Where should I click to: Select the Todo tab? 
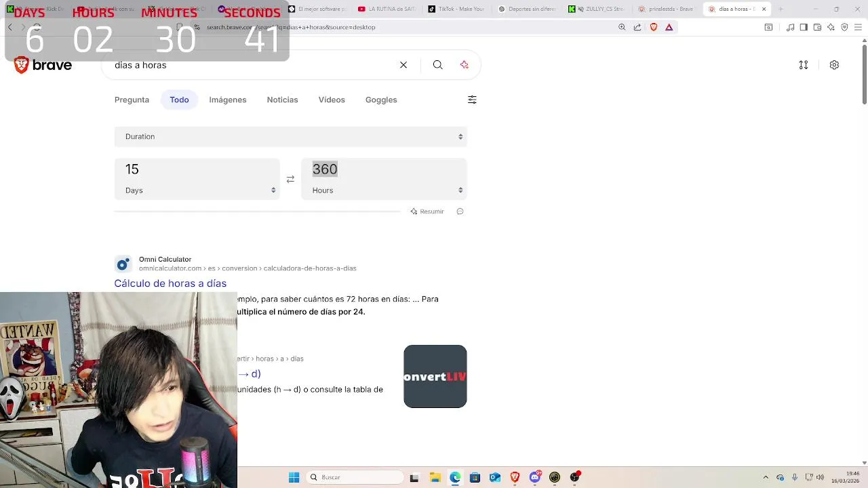pos(179,100)
